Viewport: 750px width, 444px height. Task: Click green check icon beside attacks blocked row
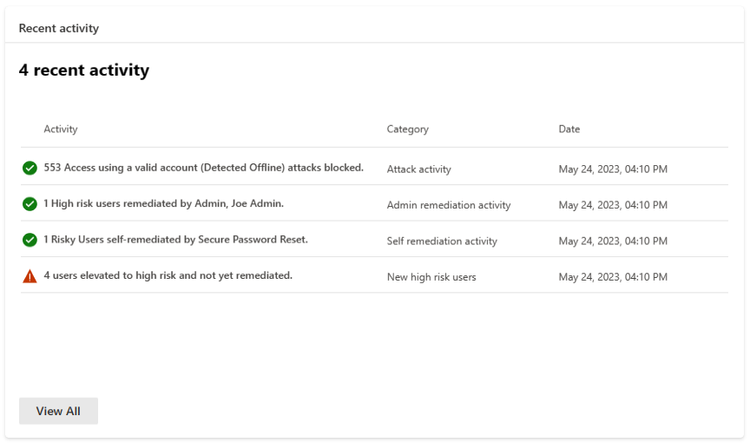pyautogui.click(x=30, y=168)
